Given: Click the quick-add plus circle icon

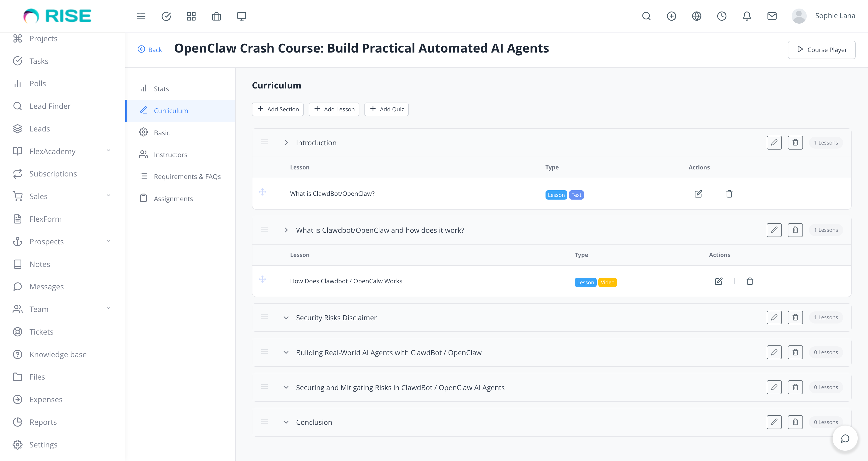Looking at the screenshot, I should [671, 16].
